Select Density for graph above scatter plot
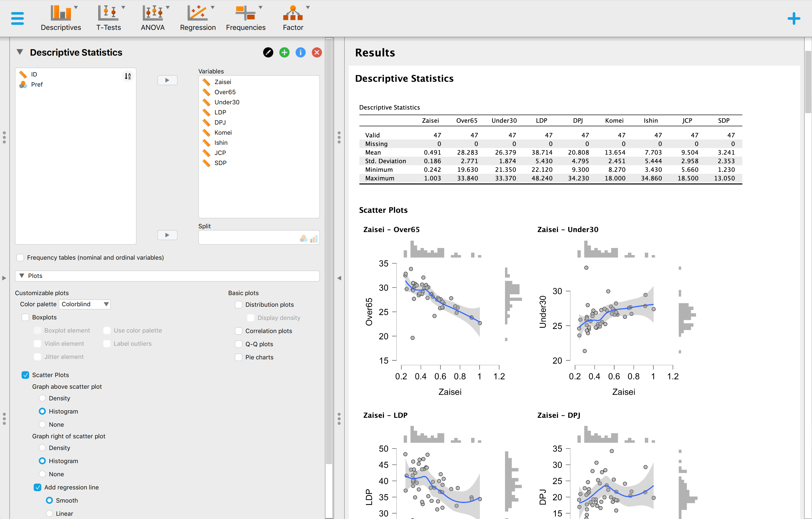This screenshot has height=519, width=812. coord(42,398)
